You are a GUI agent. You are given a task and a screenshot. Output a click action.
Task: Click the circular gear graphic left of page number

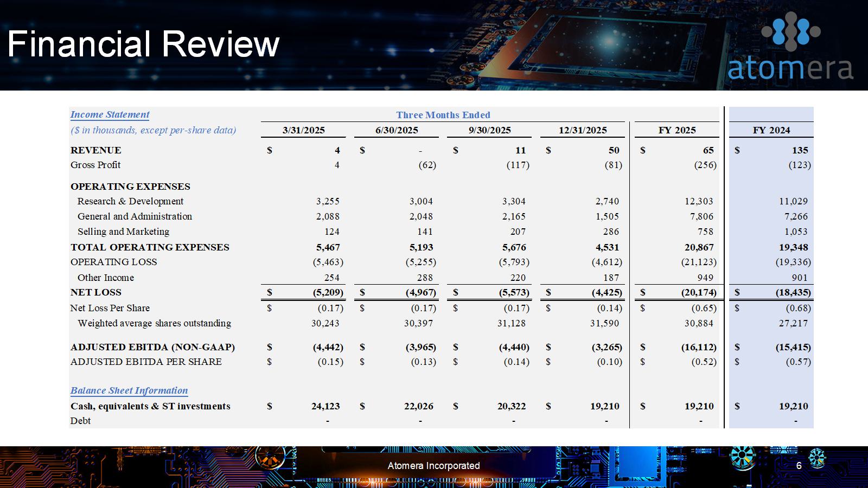742,457
